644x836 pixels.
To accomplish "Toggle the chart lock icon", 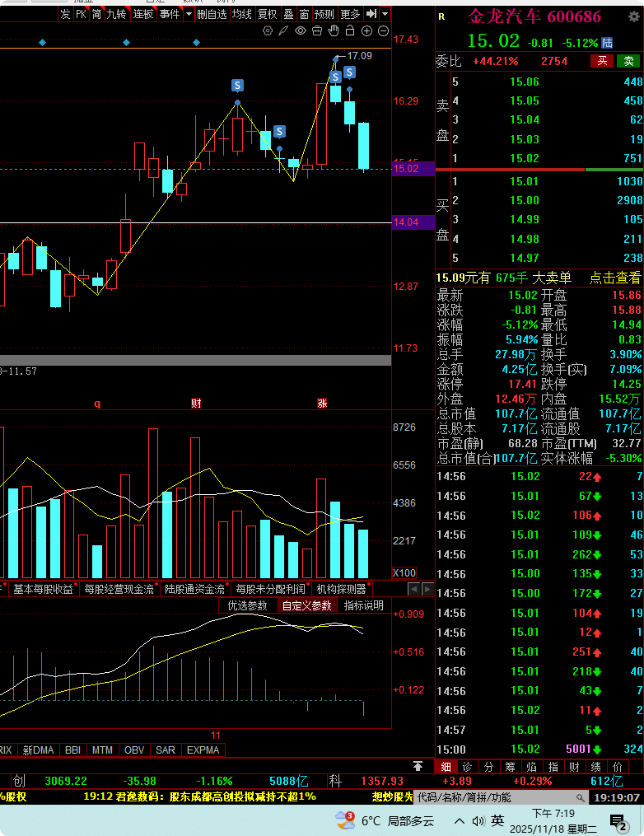I will [350, 30].
